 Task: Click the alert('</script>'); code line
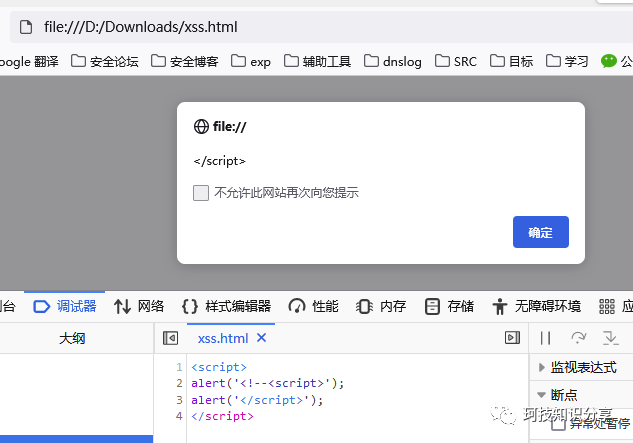tap(257, 400)
